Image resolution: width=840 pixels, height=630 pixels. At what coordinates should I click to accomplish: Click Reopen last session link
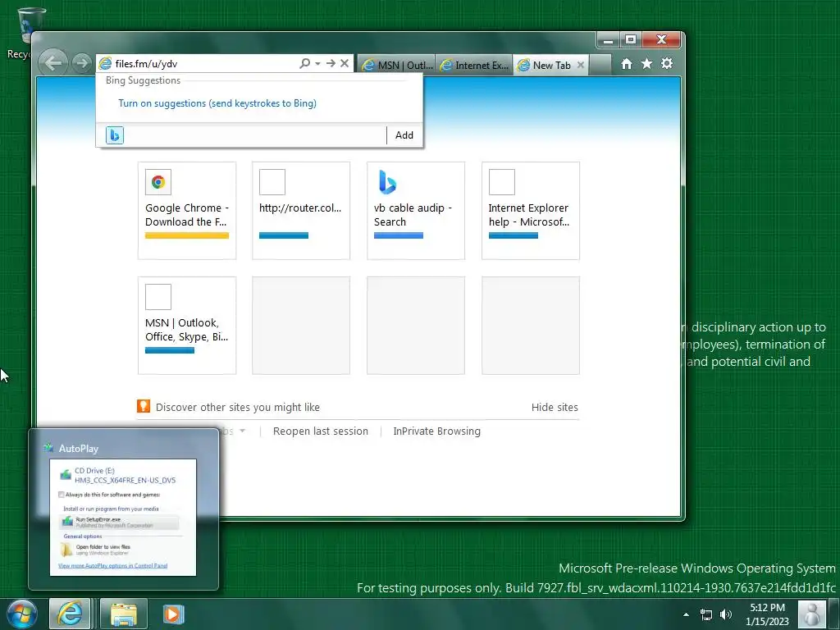click(321, 431)
